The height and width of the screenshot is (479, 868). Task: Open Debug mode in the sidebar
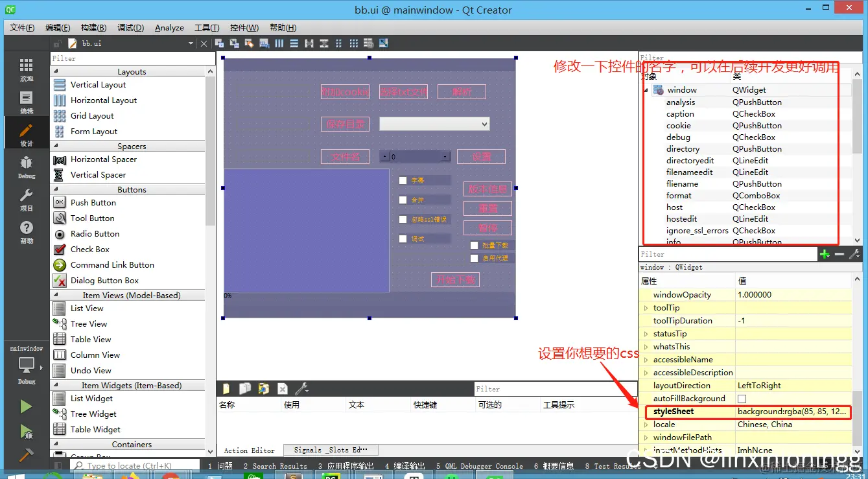[26, 167]
